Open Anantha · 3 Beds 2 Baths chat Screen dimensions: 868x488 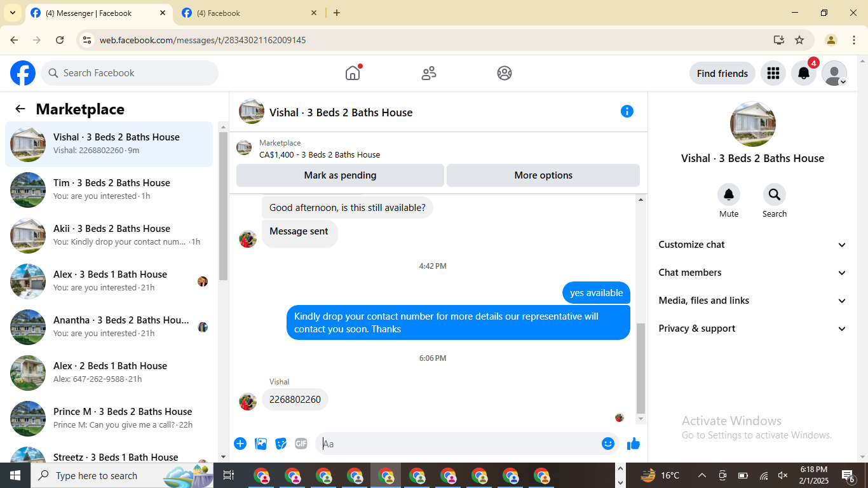[109, 327]
